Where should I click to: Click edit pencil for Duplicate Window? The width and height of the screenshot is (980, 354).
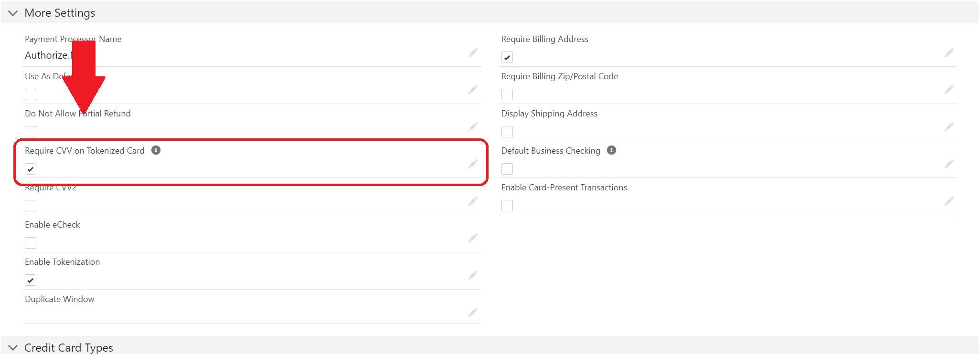473,312
